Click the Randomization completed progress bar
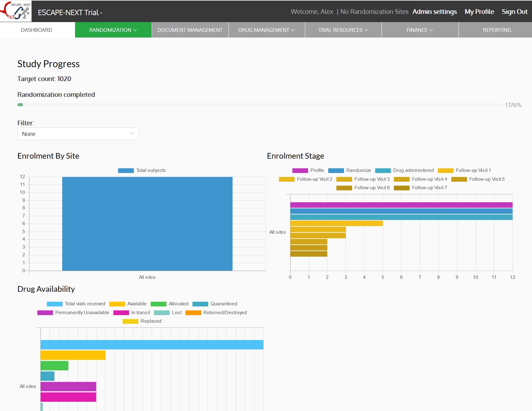The image size is (532, 411). (260, 105)
